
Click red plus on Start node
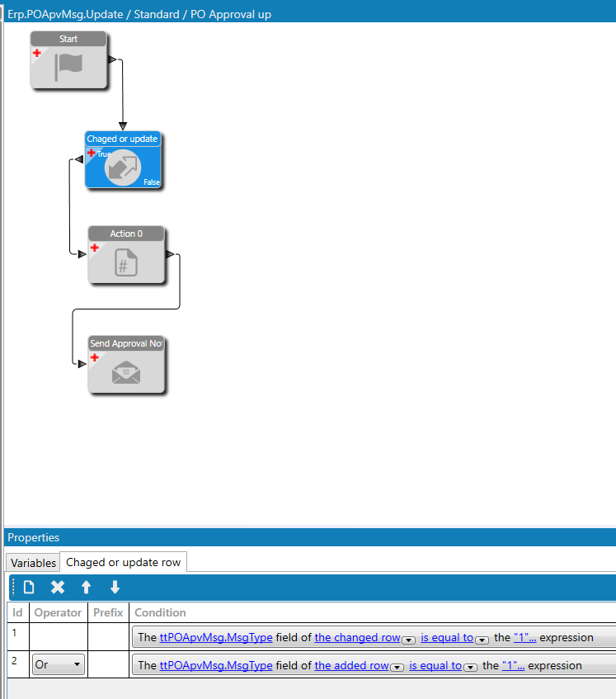point(37,53)
